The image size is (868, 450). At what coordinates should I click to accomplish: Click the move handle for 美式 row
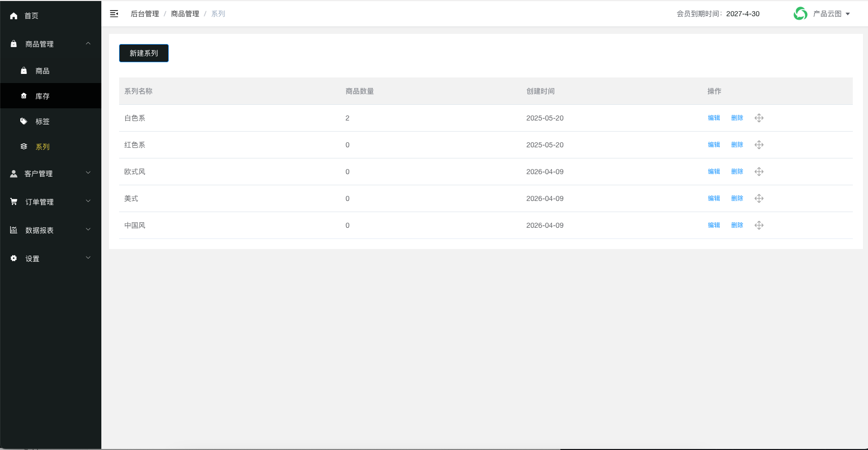(759, 198)
